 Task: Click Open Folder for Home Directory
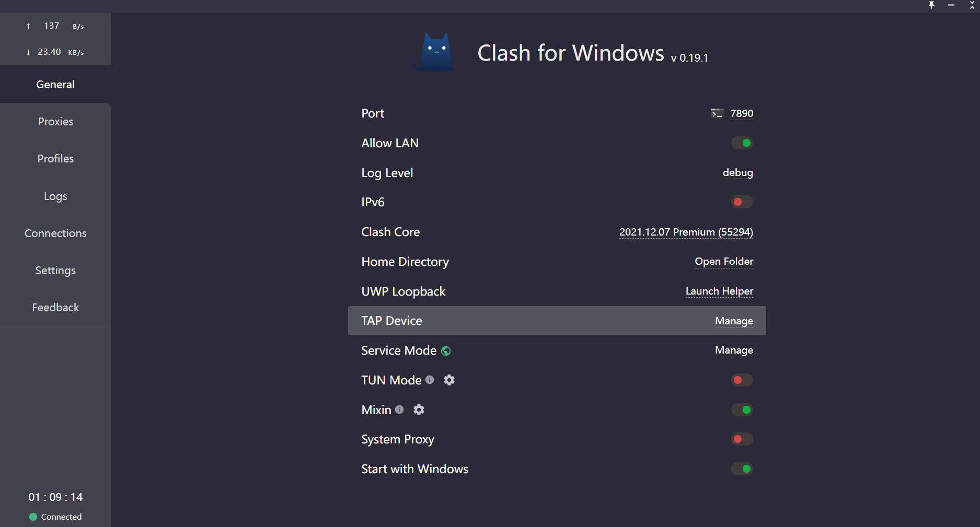tap(724, 262)
